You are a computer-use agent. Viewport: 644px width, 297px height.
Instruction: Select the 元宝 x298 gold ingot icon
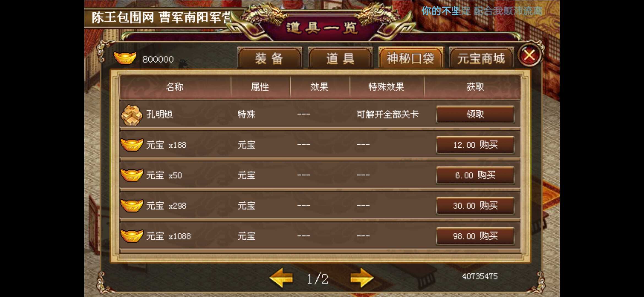(x=132, y=206)
